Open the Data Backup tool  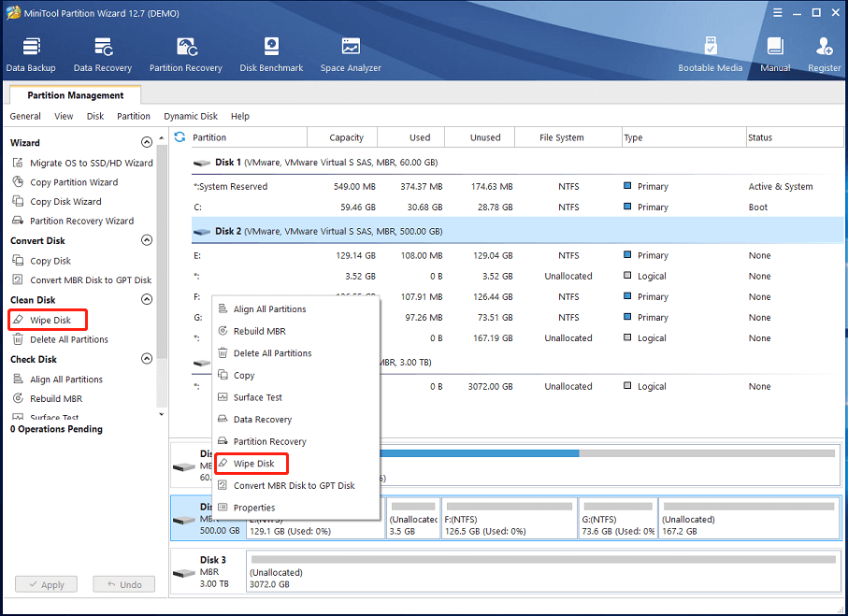click(x=31, y=54)
